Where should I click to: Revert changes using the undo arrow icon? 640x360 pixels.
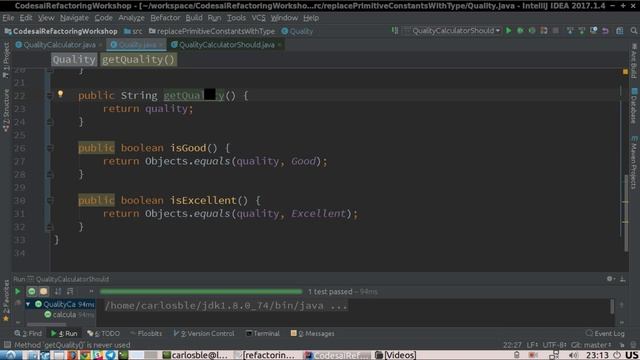pyautogui.click(x=605, y=31)
